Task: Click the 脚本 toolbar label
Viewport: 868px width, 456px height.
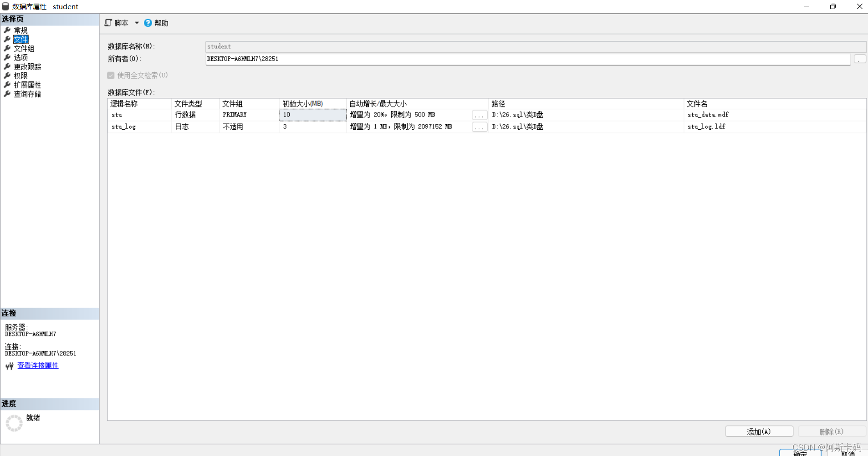Action: 121,23
